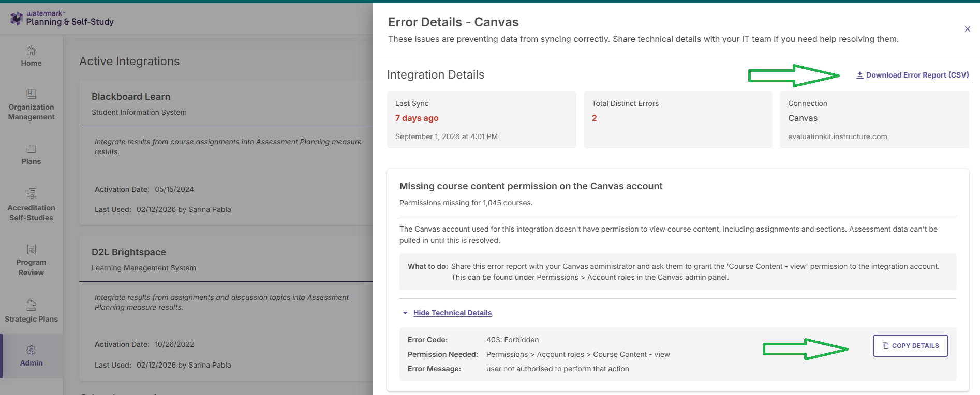Click Hide Technical Details link

coord(452,313)
